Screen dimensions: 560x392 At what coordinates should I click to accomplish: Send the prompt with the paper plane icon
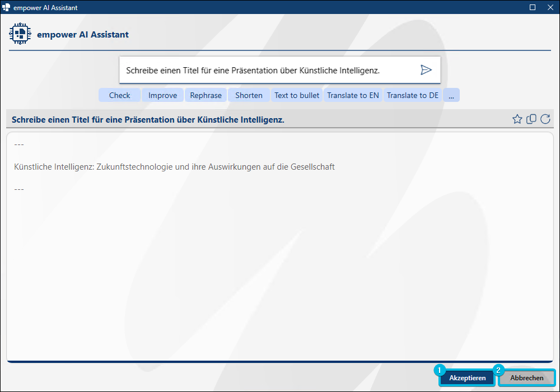click(426, 70)
